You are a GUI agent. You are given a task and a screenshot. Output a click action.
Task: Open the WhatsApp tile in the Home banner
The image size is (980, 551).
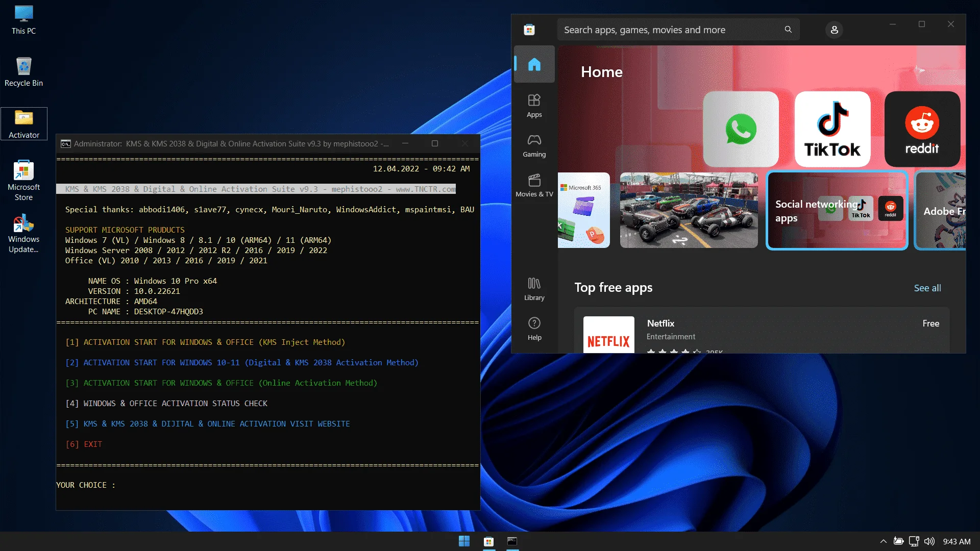click(x=741, y=129)
